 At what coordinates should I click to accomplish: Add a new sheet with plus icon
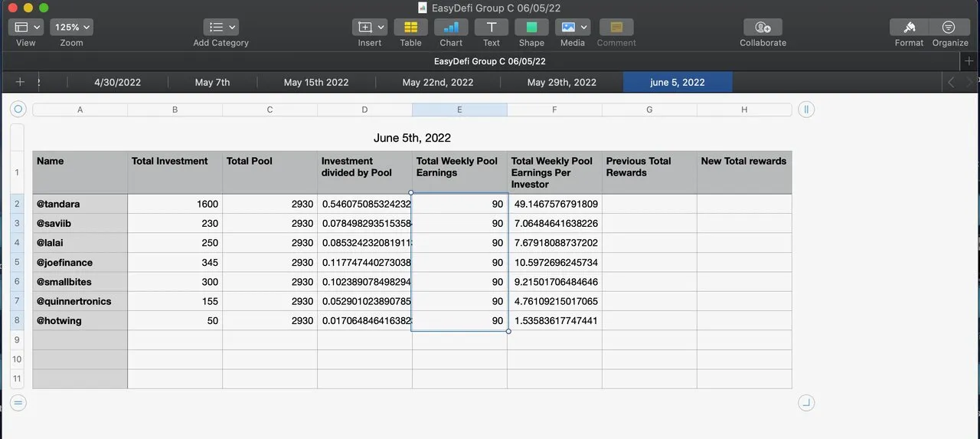tap(20, 82)
